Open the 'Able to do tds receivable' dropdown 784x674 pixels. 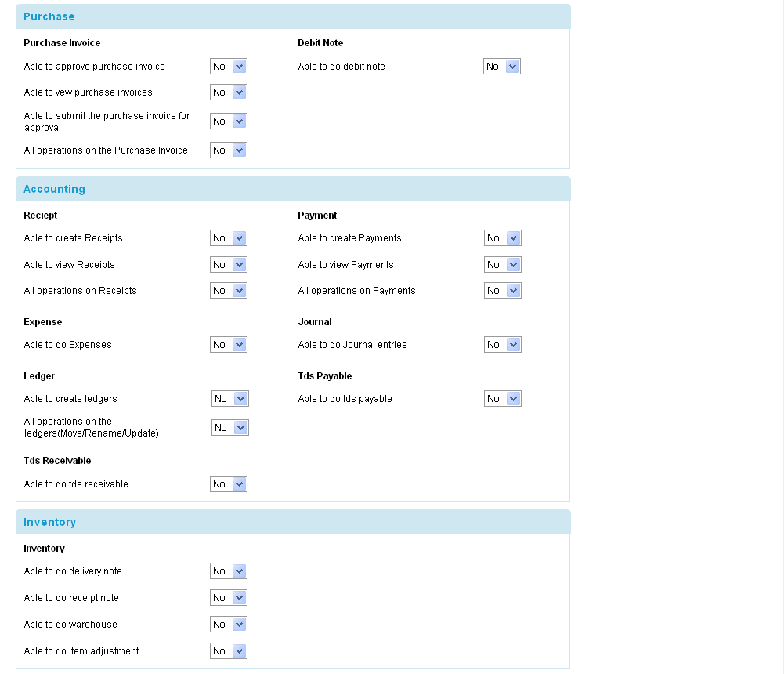[228, 484]
